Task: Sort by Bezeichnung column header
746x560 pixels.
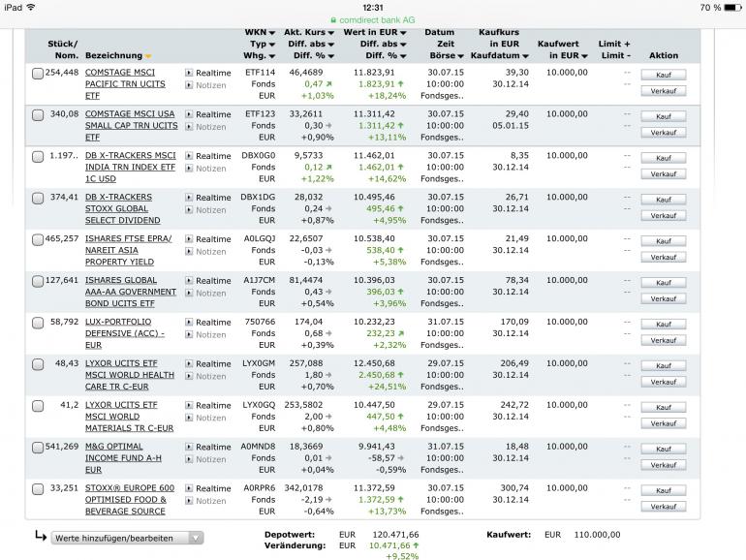Action: [118, 55]
